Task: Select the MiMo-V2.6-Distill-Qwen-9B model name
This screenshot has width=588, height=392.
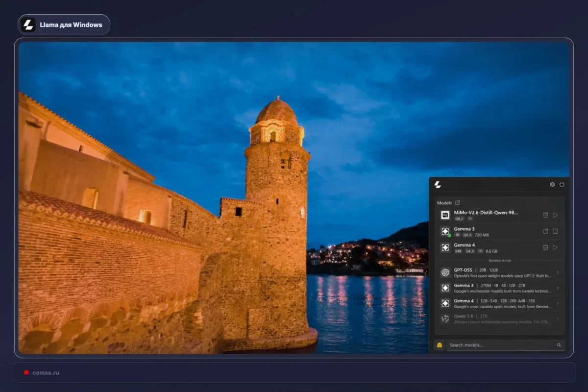Action: tap(486, 213)
